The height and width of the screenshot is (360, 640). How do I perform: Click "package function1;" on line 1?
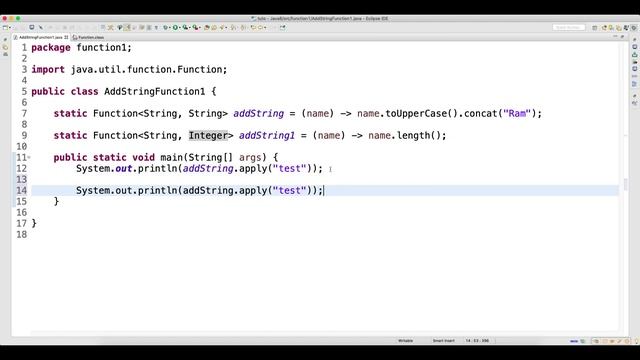tap(82, 48)
